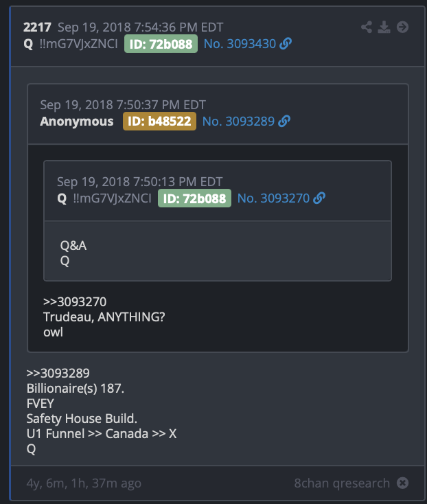
Task: Follow the >>3093270 reply reference
Action: click(75, 302)
